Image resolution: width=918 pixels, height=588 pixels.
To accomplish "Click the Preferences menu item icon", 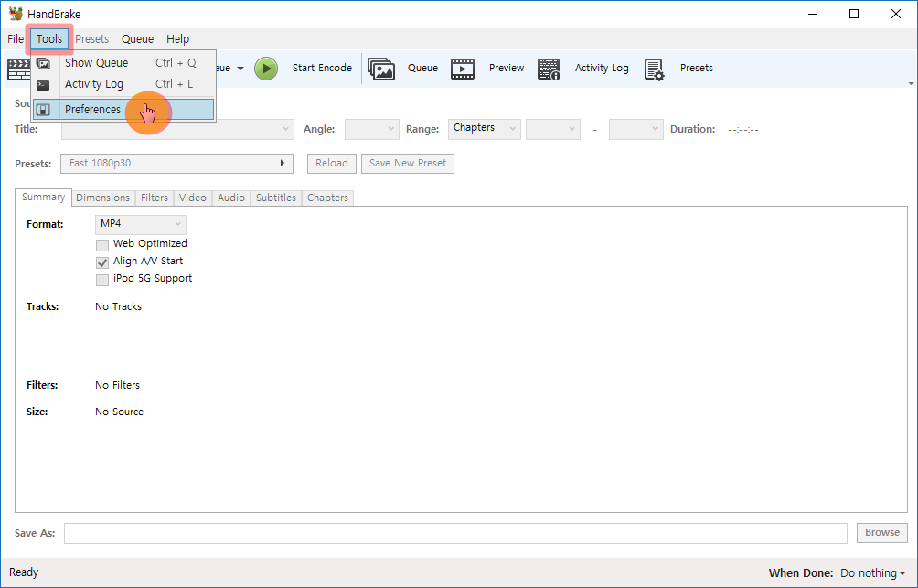I will [x=43, y=110].
